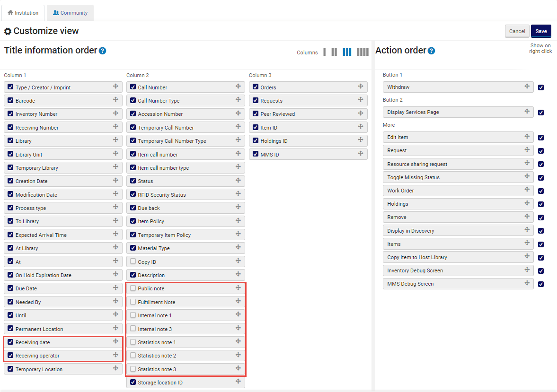The height and width of the screenshot is (392, 557).
Task: Toggle right-click display for Items action
Action: pyautogui.click(x=540, y=244)
